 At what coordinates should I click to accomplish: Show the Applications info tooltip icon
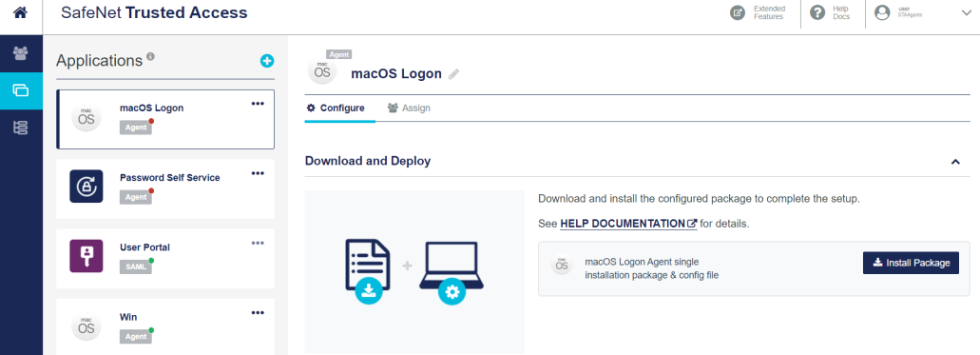(x=150, y=56)
